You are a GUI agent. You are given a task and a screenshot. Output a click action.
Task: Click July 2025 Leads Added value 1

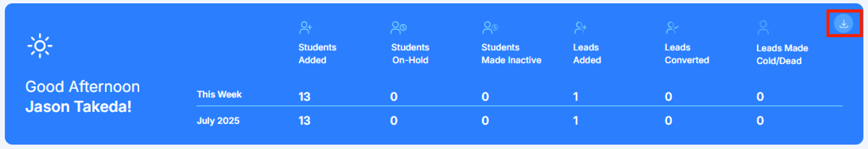pos(576,121)
